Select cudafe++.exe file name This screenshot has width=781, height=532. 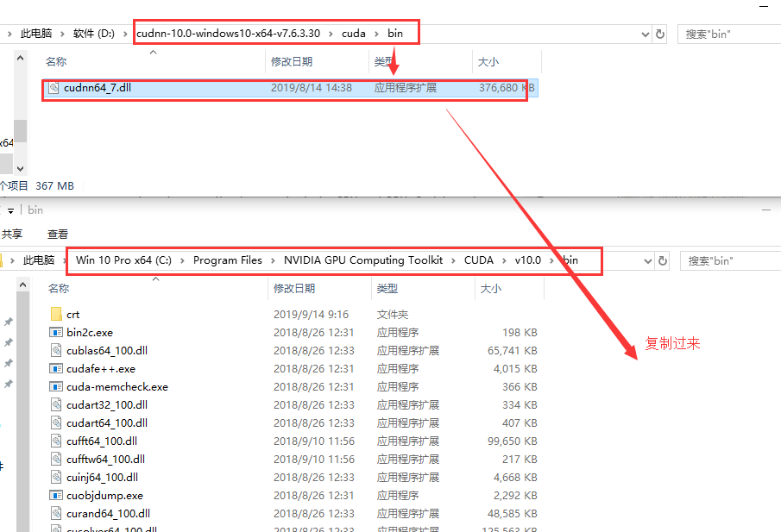click(x=101, y=368)
